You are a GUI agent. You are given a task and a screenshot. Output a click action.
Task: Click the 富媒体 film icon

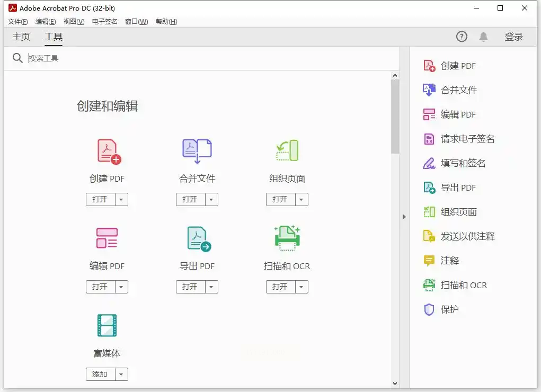(107, 325)
